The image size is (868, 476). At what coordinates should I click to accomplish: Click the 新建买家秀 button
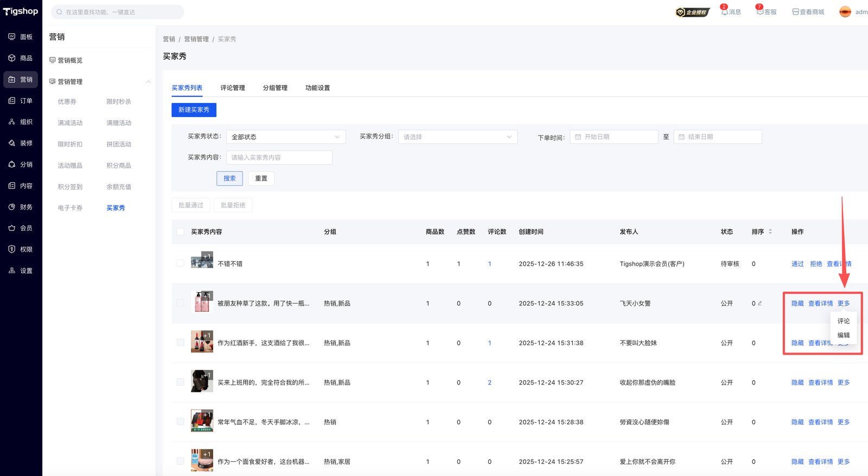click(194, 110)
